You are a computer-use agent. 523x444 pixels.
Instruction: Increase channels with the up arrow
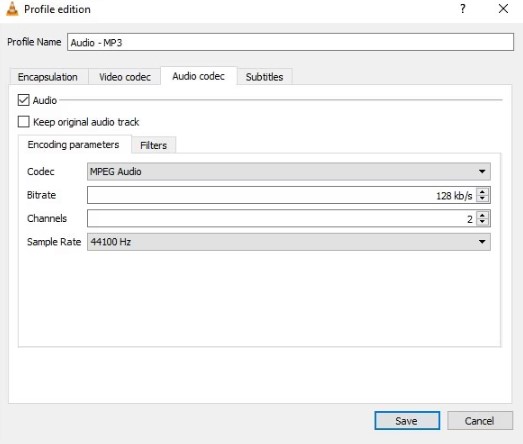482,215
